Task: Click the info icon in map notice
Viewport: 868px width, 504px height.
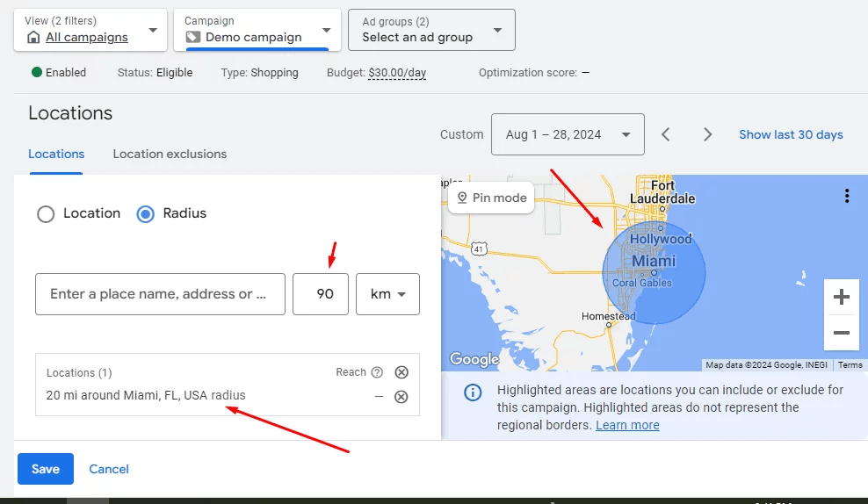Action: [x=472, y=392]
